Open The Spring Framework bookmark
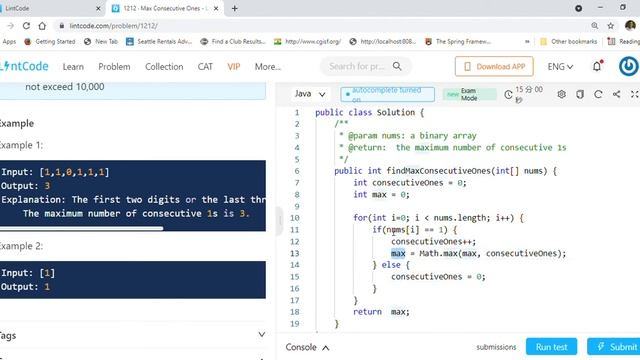Viewport: 640px width, 360px height. 458,41
